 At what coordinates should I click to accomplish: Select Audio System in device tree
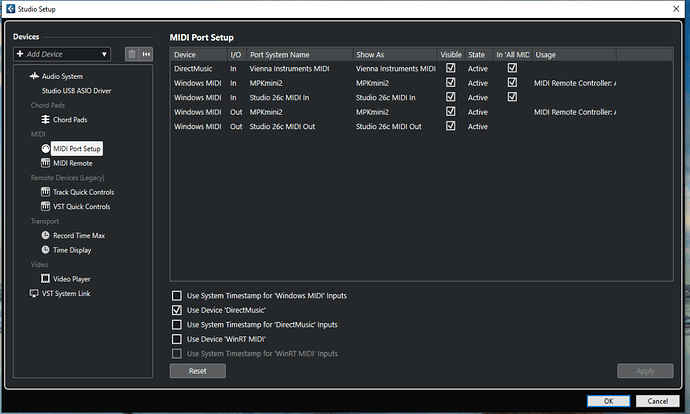62,76
